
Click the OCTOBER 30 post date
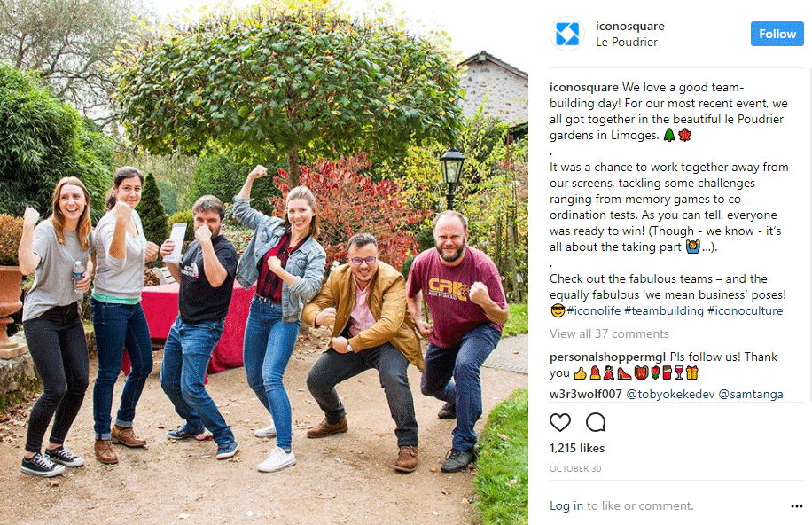[x=575, y=468]
